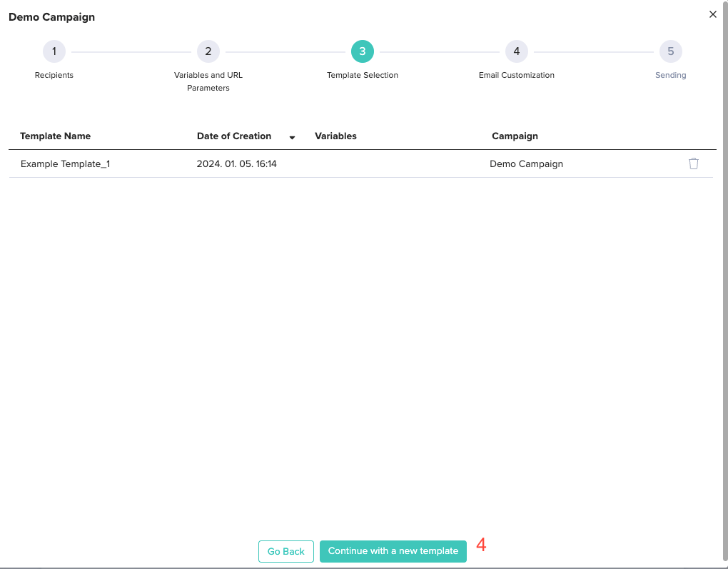
Task: Click step 1 Recipients circle
Action: coord(54,51)
